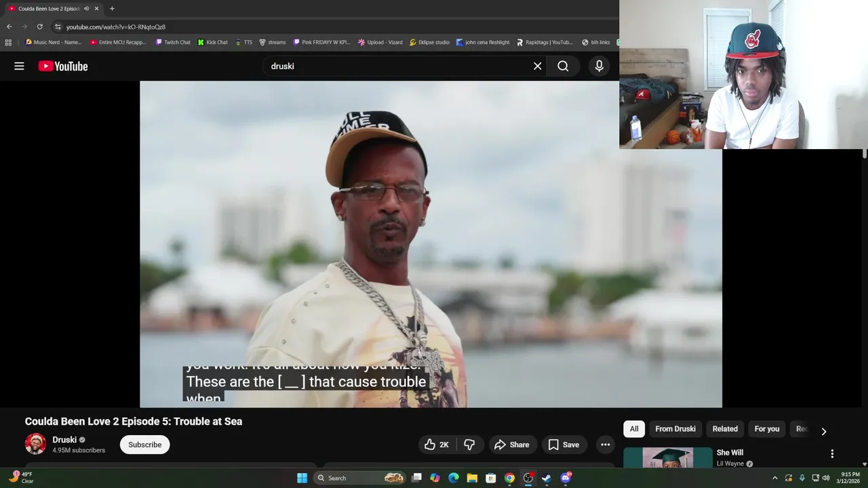The image size is (868, 488).
Task: Show hidden system tray icons
Action: [x=775, y=478]
